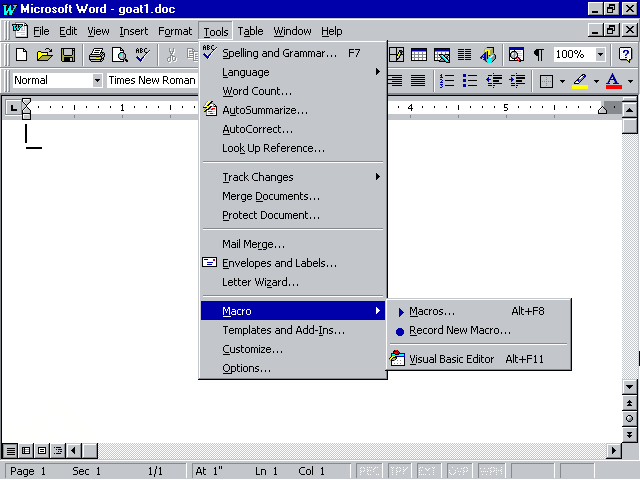Screen dimensions: 640x480
Task: Choose AutoCorrect menu item
Action: tap(293, 129)
